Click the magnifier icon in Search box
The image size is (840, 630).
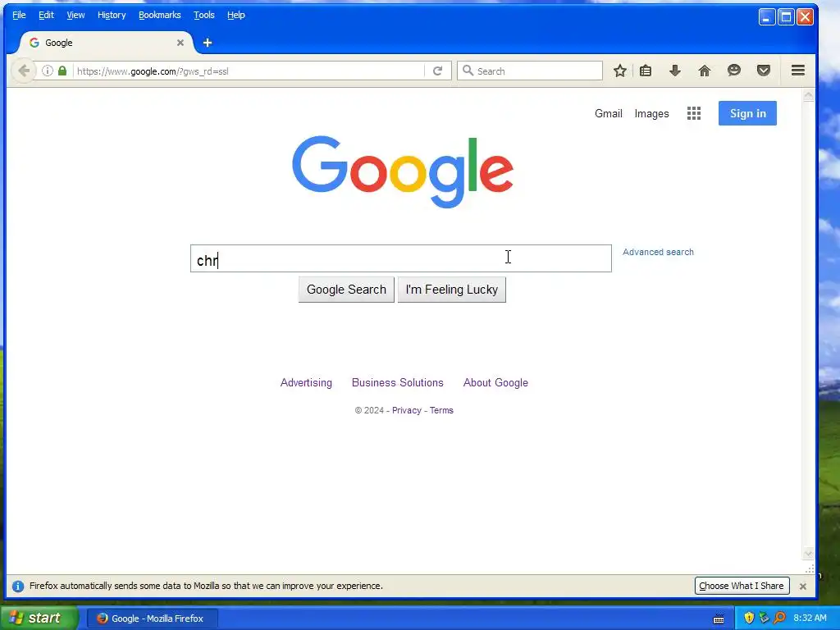(x=468, y=71)
